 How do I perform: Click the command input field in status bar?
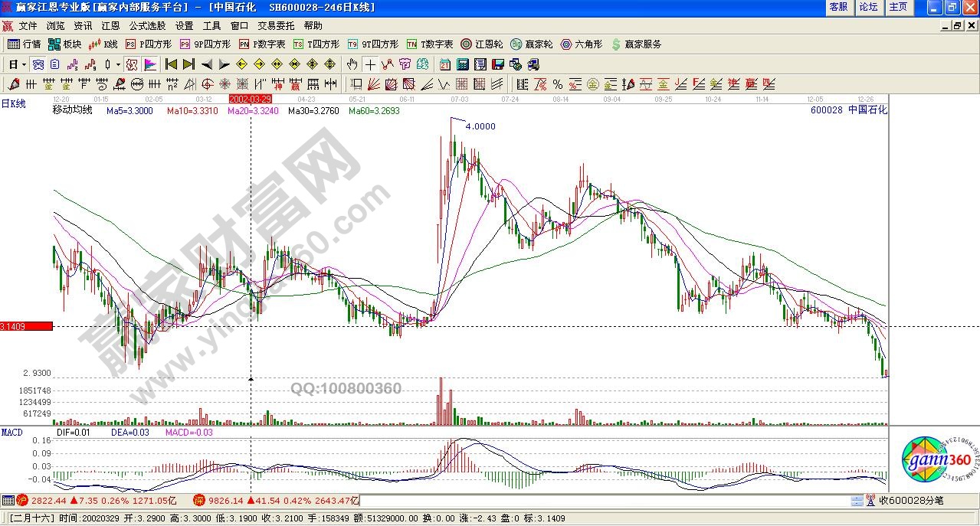[605, 501]
